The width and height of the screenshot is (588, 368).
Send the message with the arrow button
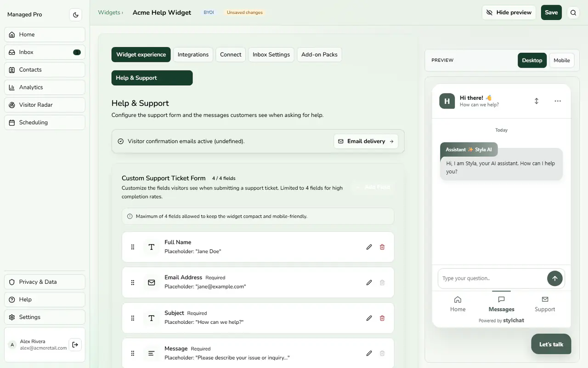(x=554, y=278)
